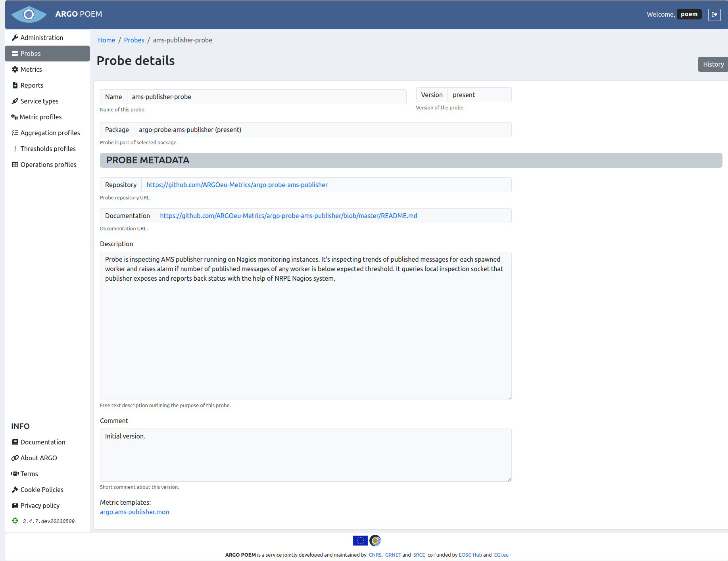Click the handshake icon beside Terms

[15, 474]
